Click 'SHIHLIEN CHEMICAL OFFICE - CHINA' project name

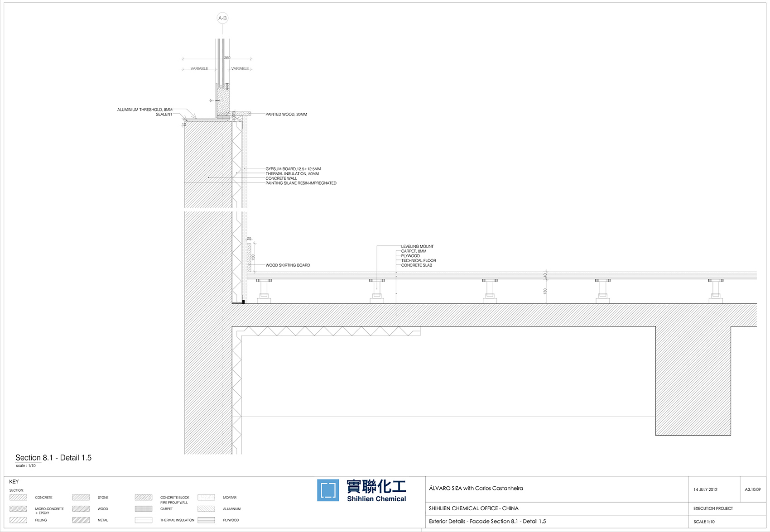pos(474,508)
